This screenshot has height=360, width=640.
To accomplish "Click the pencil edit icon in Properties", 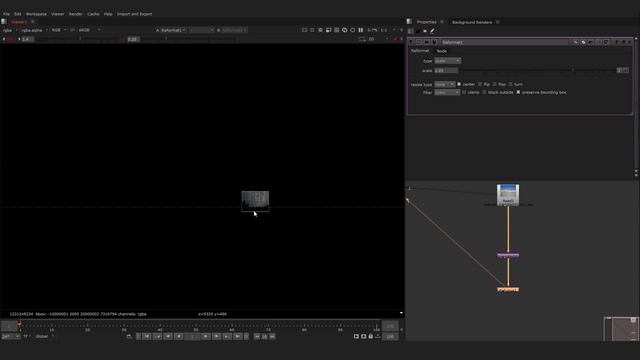I will (432, 31).
